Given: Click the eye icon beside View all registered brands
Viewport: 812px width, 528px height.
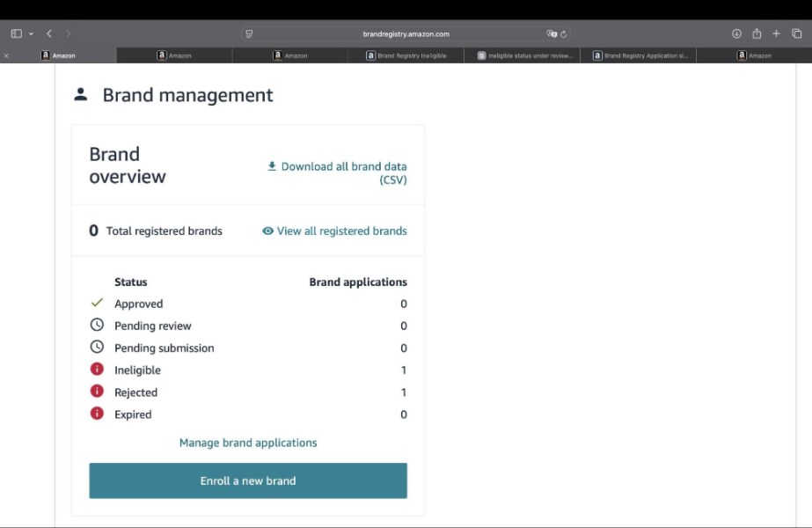Looking at the screenshot, I should point(267,231).
